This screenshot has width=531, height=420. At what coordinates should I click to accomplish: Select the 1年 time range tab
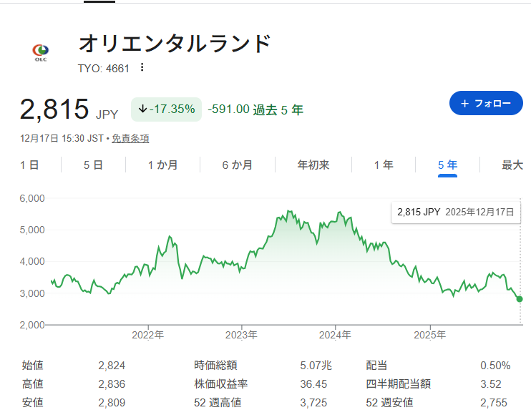click(x=384, y=165)
